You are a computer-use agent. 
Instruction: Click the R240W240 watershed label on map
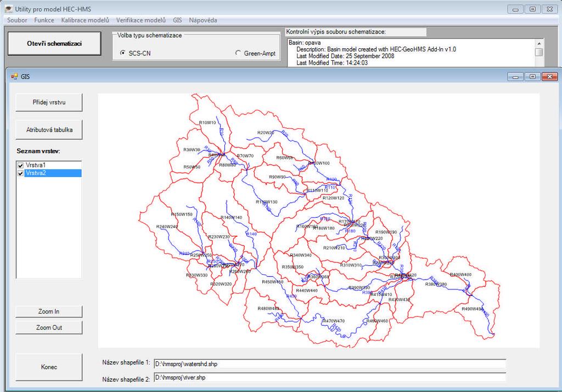tap(167, 226)
